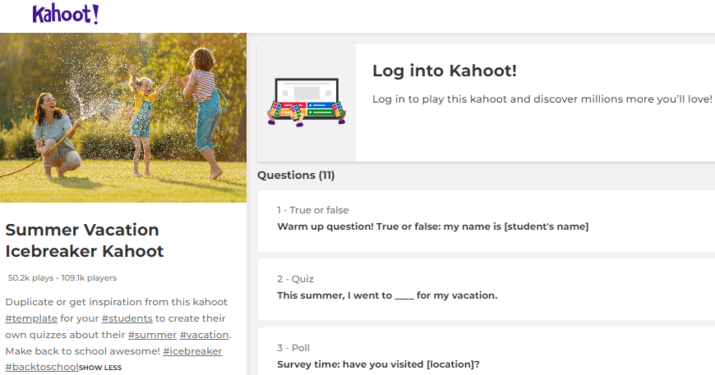The image size is (715, 375).
Task: Collapse description with SHOW LESS
Action: [100, 368]
